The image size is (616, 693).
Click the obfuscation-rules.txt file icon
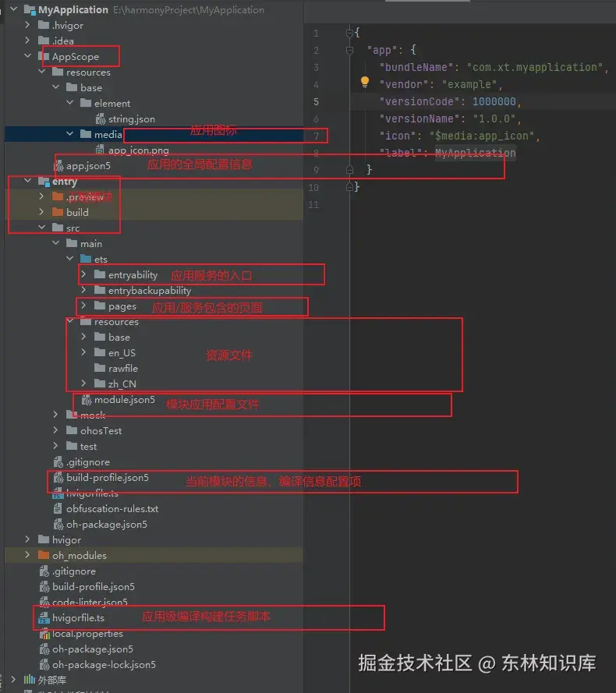(x=58, y=509)
